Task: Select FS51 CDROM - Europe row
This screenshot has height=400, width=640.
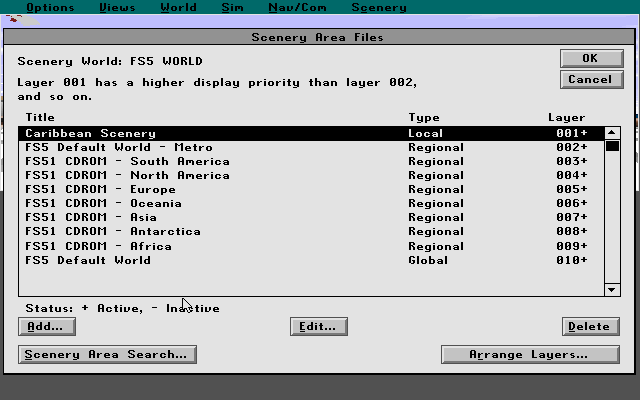Action: click(100, 189)
